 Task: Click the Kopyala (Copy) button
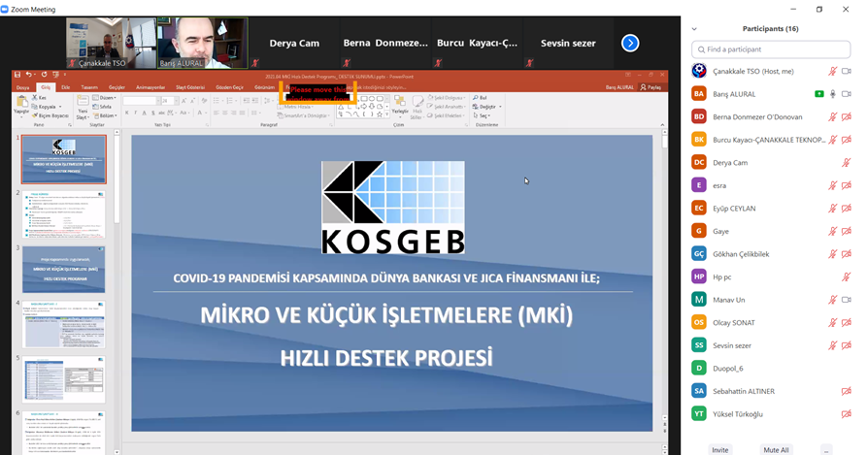(x=47, y=107)
